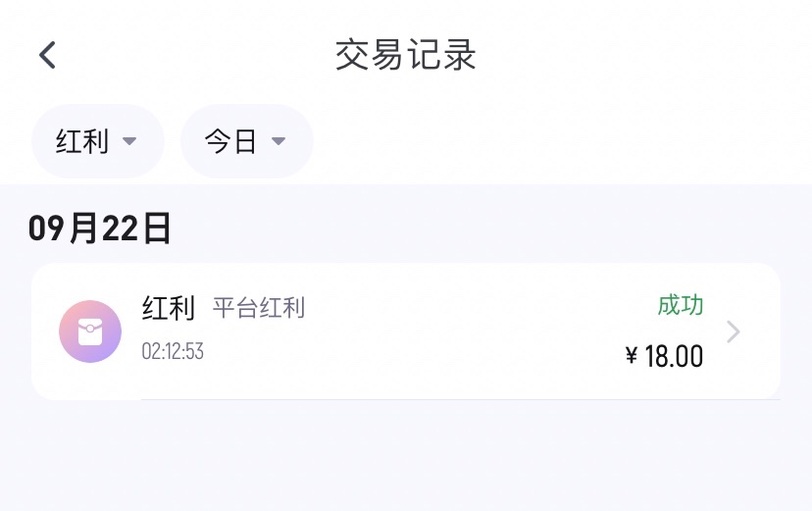Click the 18.00 transaction amount

click(x=674, y=356)
